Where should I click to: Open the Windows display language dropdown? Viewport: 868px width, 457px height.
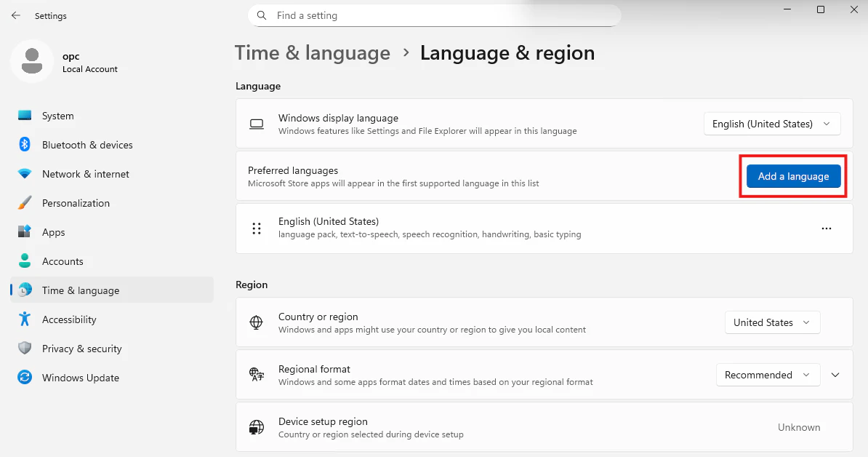pos(772,124)
